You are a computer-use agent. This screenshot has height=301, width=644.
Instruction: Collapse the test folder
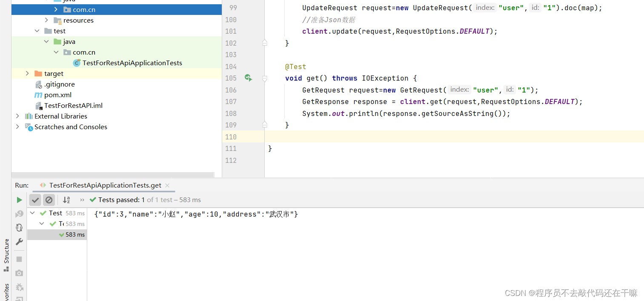tap(37, 31)
